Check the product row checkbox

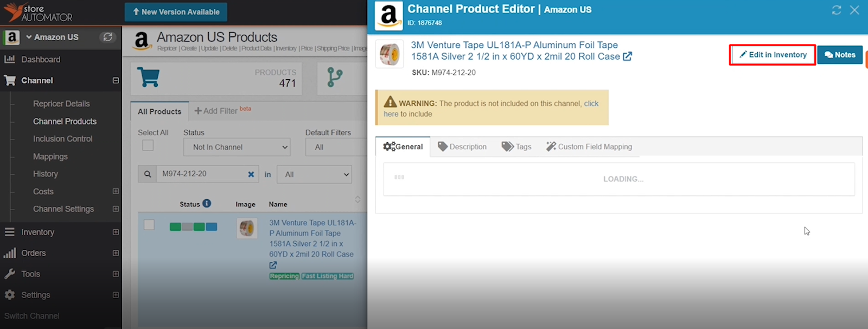[x=149, y=225]
